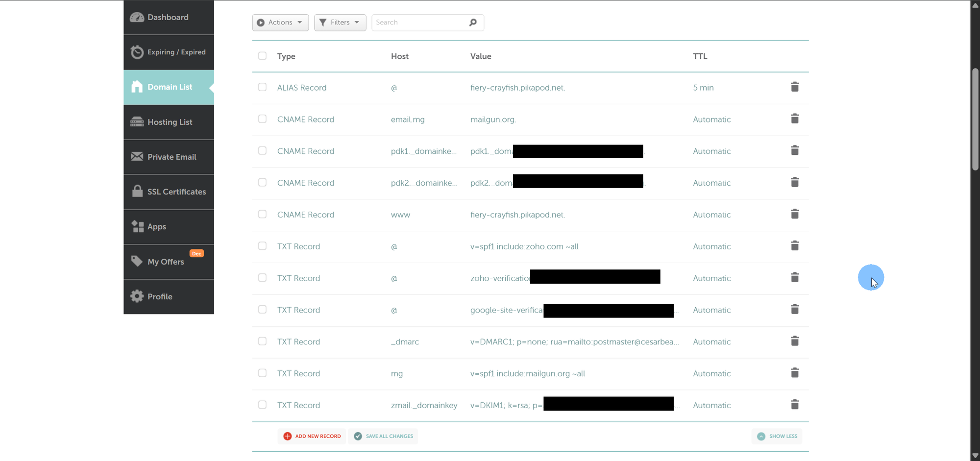The image size is (980, 461).
Task: Select the envelope icon for Private Email
Action: tap(137, 156)
